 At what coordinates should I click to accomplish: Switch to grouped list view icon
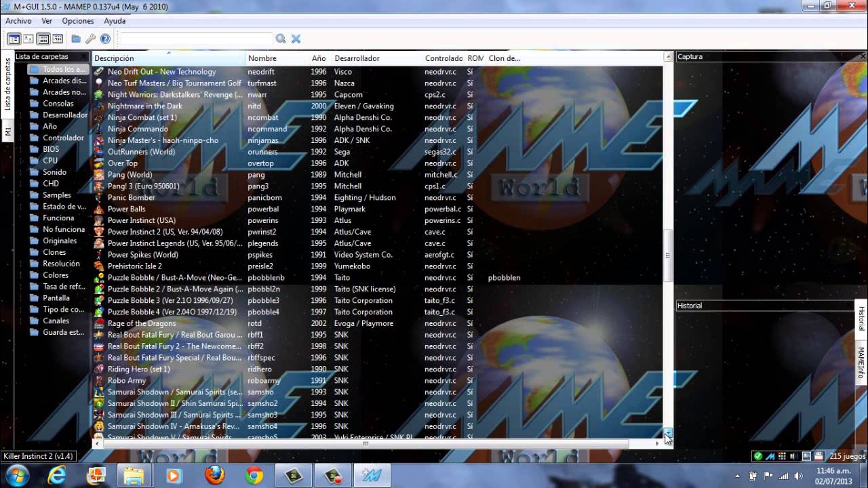[x=58, y=39]
